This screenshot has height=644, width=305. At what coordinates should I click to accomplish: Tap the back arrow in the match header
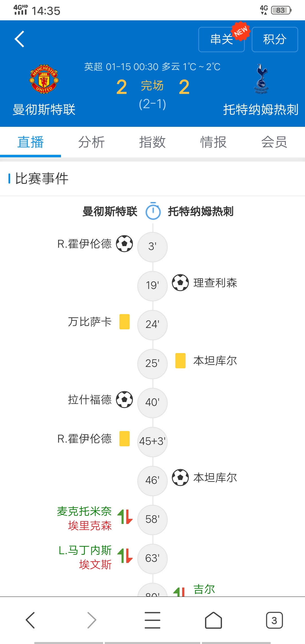tap(19, 39)
